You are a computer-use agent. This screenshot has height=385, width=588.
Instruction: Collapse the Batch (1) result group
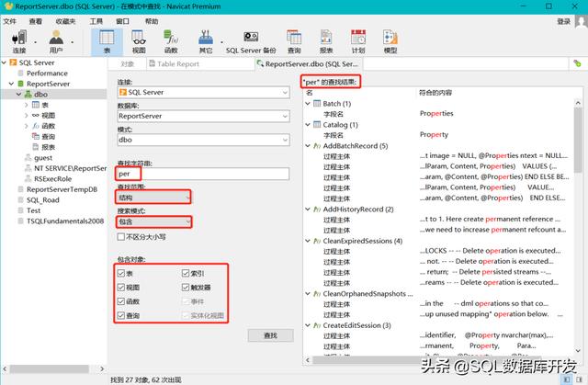tap(308, 103)
